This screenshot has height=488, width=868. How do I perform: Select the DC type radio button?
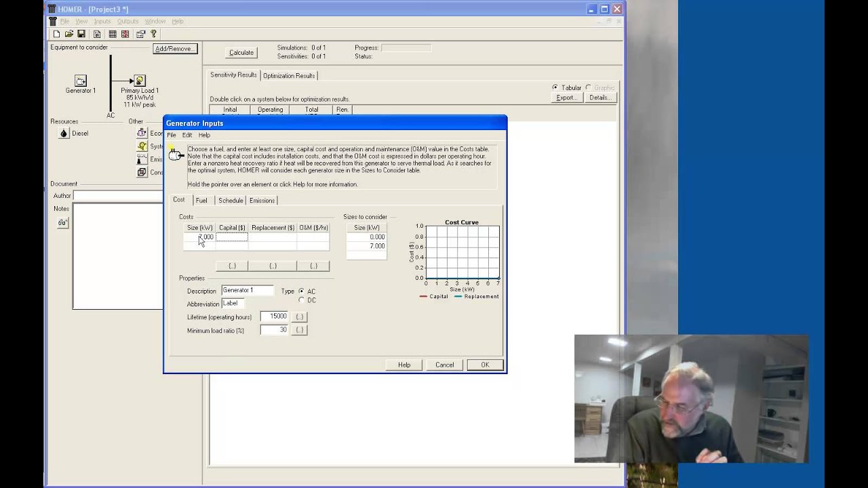pyautogui.click(x=301, y=300)
